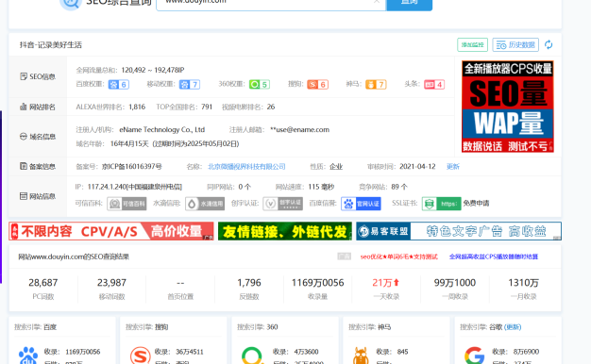Click the 23,987 移动词数 value

pos(111,283)
